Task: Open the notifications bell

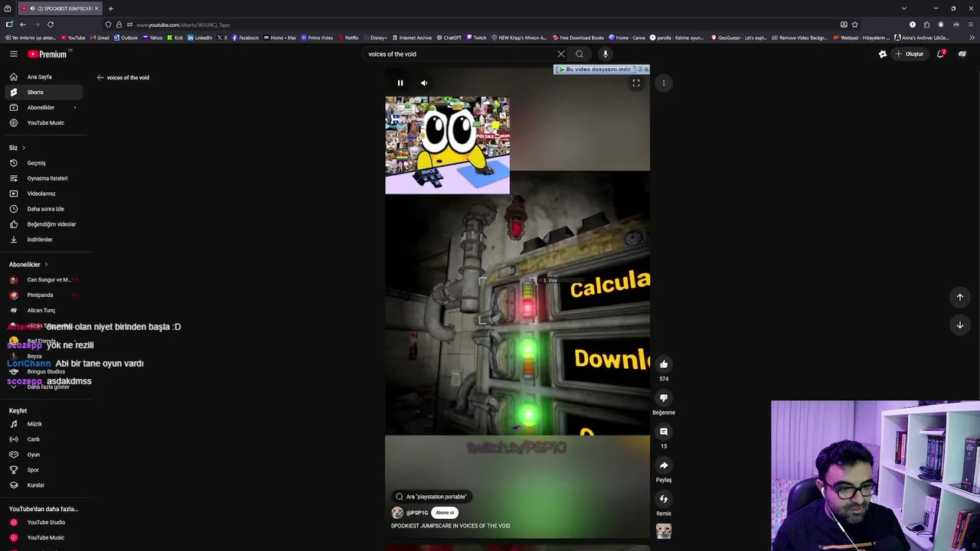Action: coord(941,54)
